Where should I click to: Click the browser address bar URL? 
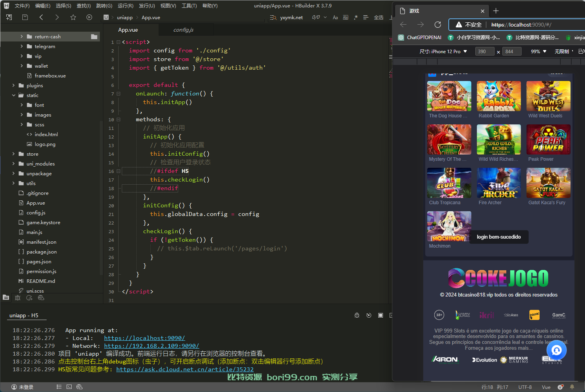[521, 25]
